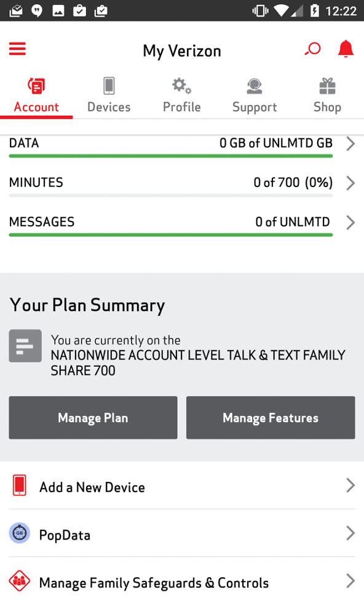Tap the Profile gears icon
Screen dimensions: 364x603
click(x=181, y=86)
